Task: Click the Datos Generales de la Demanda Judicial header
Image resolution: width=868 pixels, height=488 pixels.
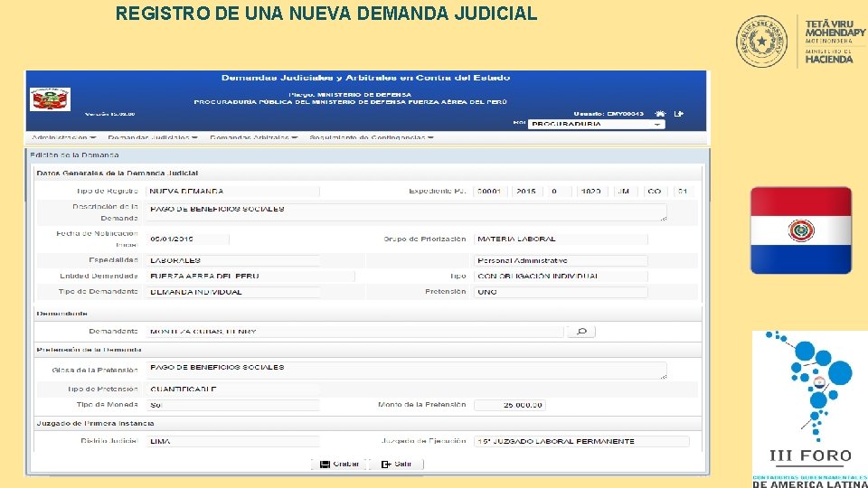Action: click(x=118, y=174)
